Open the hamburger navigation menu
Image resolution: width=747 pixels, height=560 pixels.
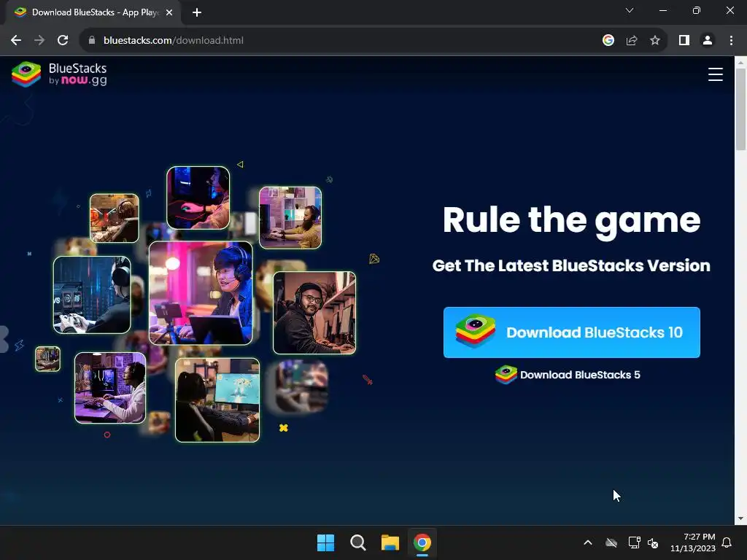click(x=715, y=74)
